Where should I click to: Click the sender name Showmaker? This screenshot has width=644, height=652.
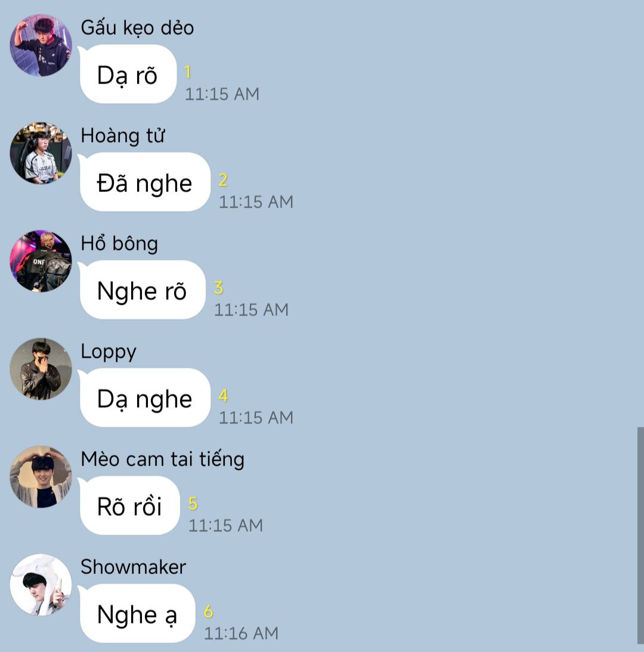133,567
